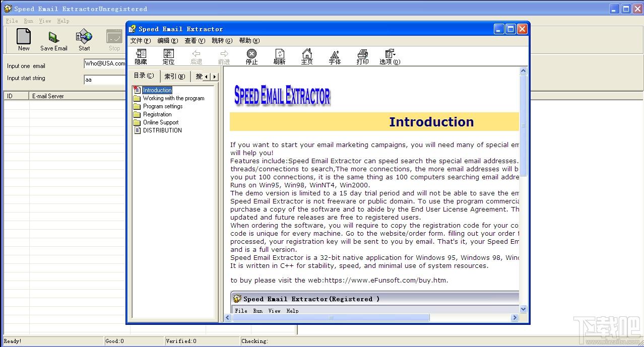Click the Introduction heading banner text
Image resolution: width=644 pixels, height=347 pixels.
point(431,122)
